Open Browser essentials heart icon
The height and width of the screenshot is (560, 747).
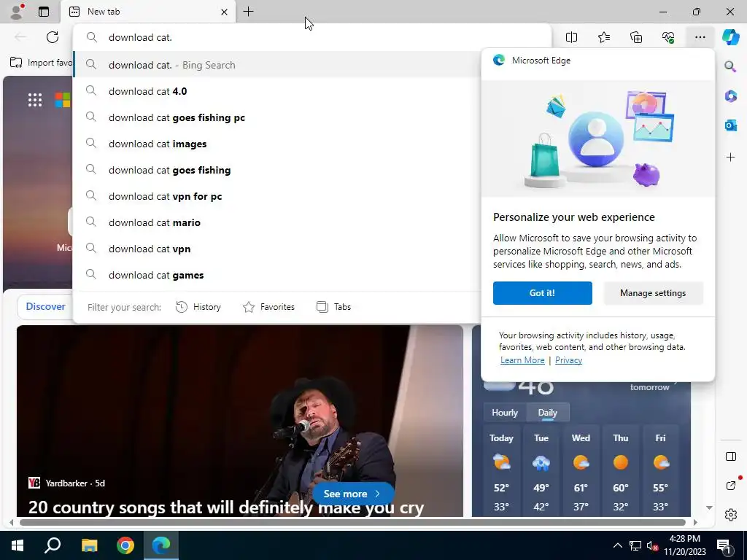point(668,37)
